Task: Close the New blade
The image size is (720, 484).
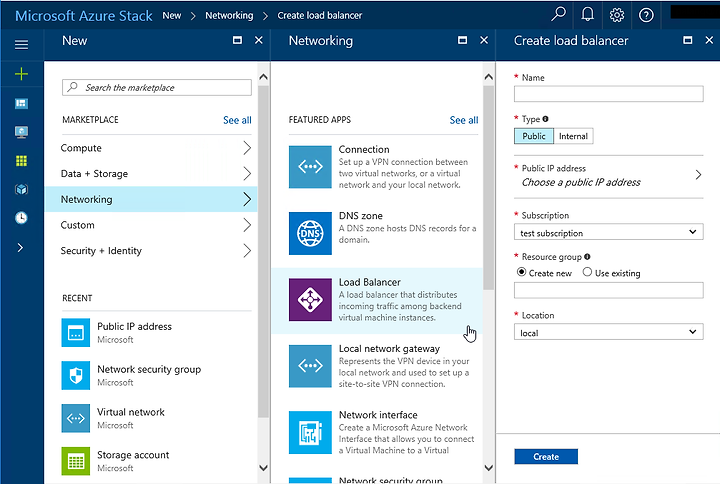Action: (259, 40)
